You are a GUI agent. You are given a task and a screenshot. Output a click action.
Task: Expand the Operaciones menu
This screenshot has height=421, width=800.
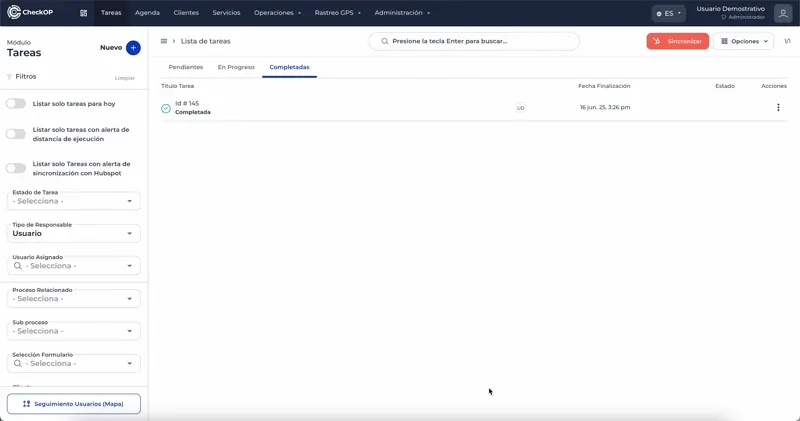278,13
